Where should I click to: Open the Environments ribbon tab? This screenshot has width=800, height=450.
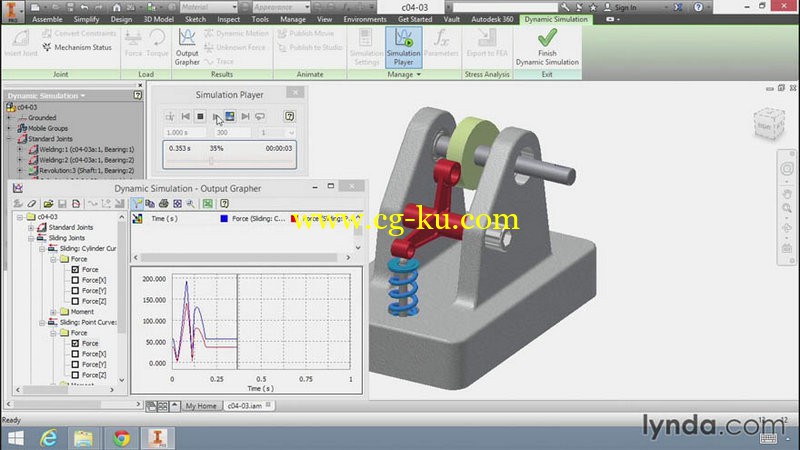[x=365, y=19]
